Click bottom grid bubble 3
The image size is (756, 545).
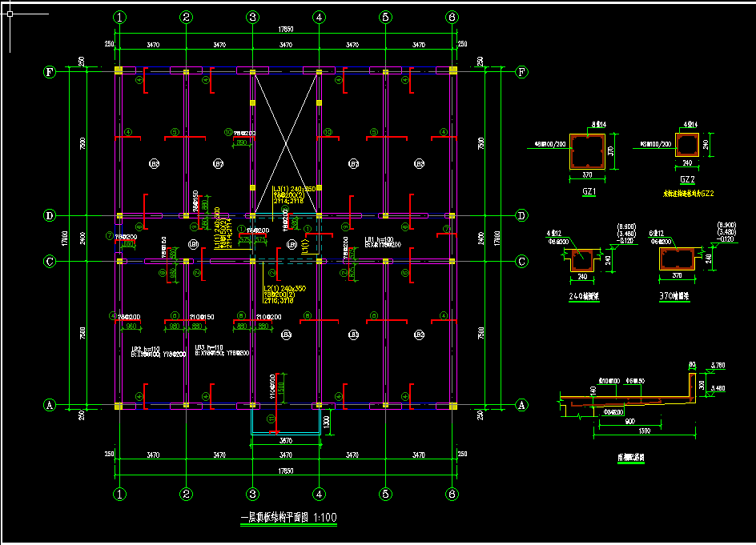(252, 494)
